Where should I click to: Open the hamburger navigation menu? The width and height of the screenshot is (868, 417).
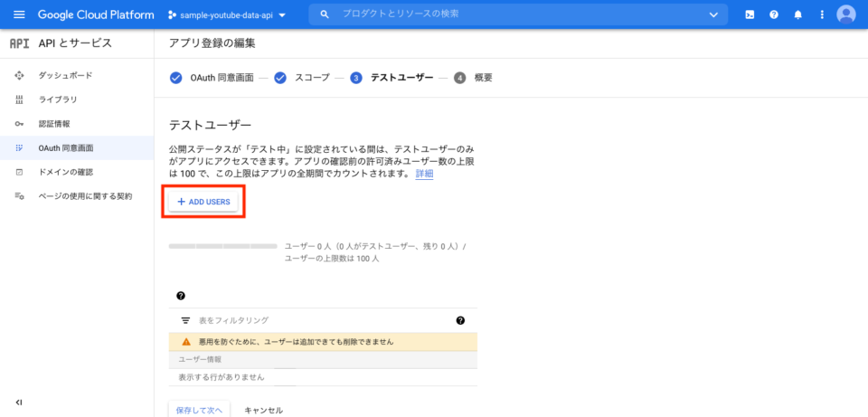point(19,15)
